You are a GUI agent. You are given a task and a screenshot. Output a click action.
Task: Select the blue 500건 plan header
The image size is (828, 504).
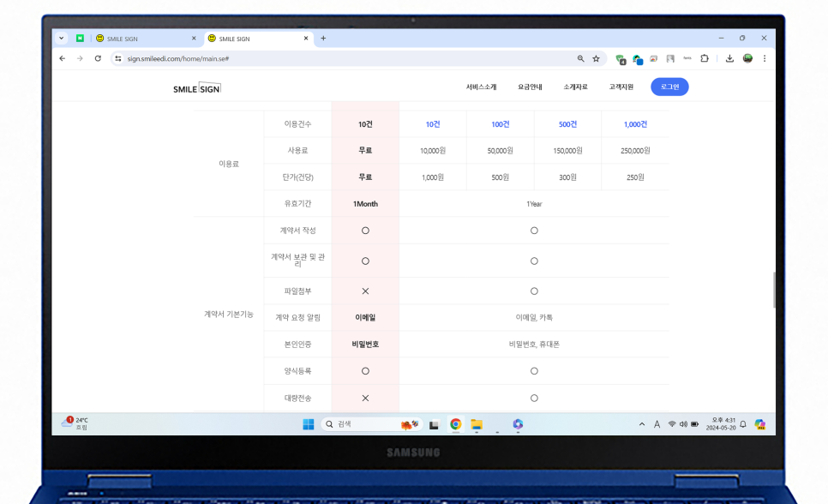(x=567, y=124)
